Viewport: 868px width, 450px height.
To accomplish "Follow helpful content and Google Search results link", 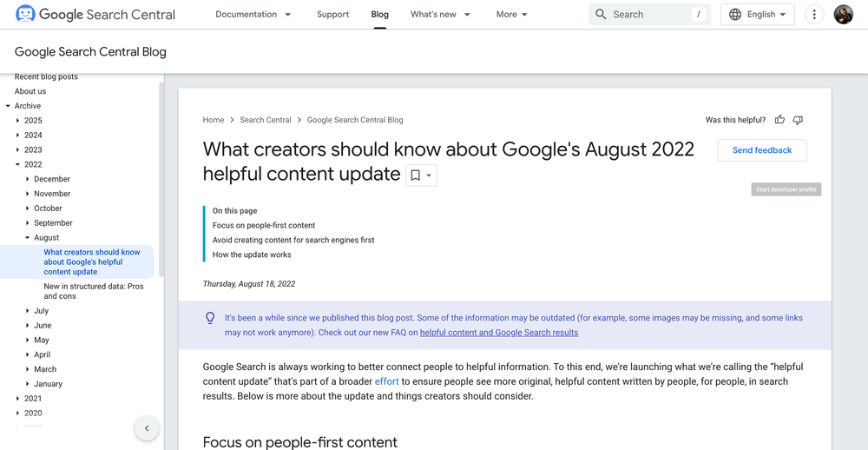I will [x=499, y=333].
